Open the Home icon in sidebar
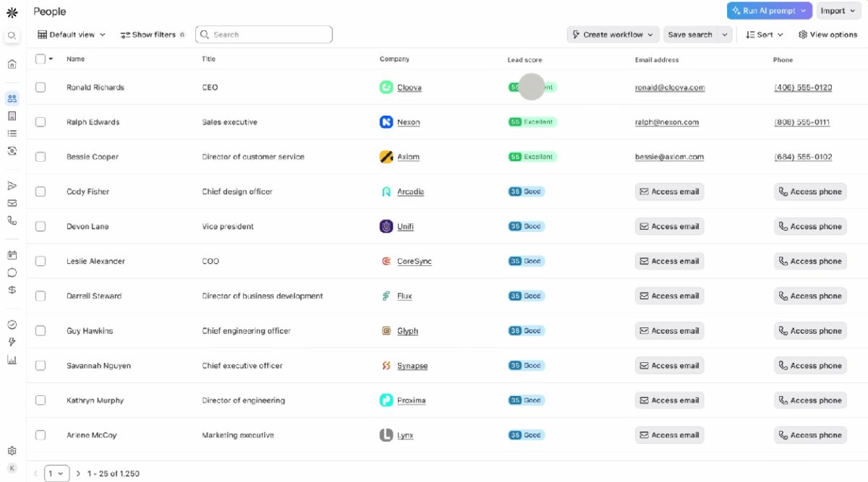This screenshot has width=868, height=482. coord(12,64)
